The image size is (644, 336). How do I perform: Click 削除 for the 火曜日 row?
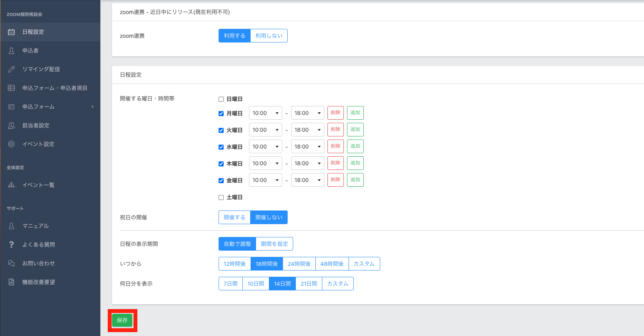click(335, 130)
